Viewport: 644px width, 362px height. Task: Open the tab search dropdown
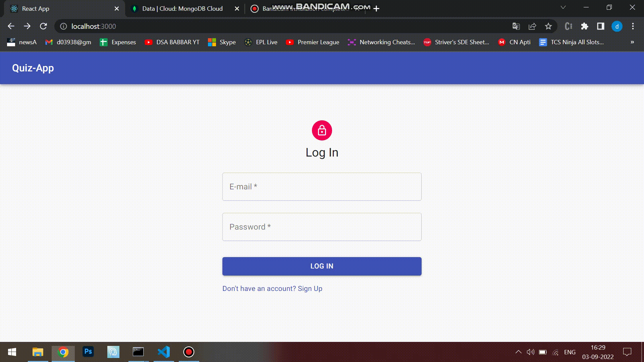[562, 7]
